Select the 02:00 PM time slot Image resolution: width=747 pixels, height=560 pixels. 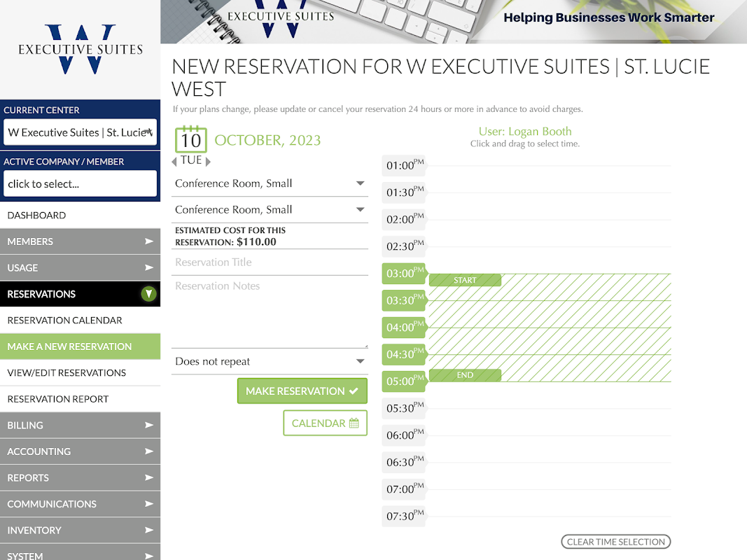404,219
